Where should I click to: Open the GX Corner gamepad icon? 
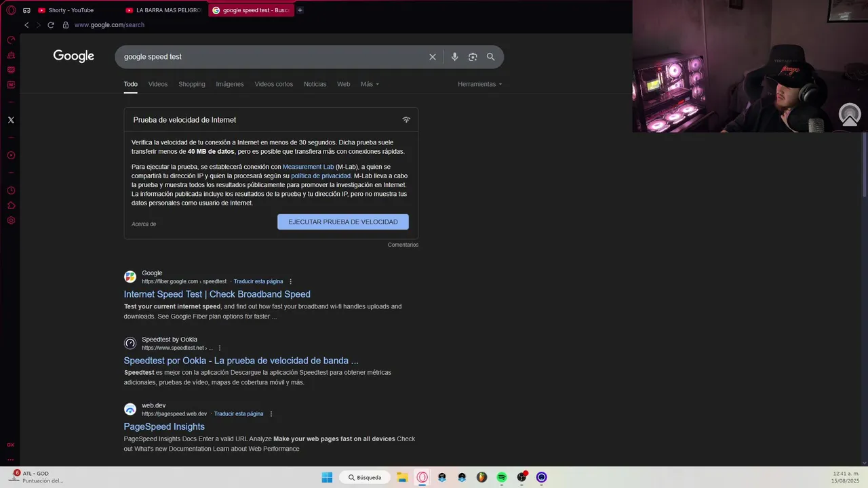tap(26, 10)
